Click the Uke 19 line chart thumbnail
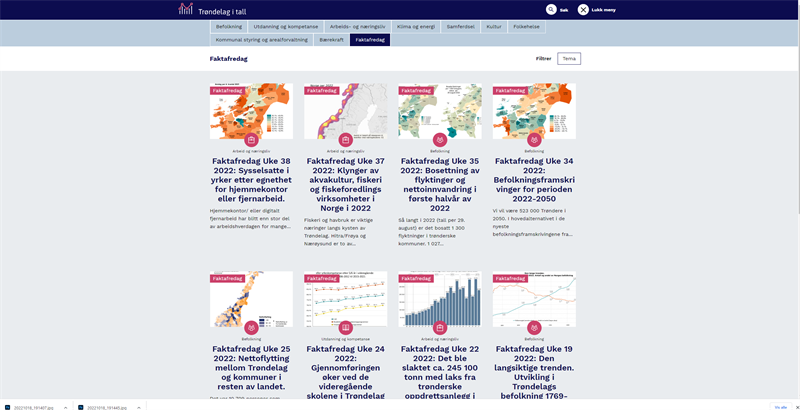Screen dimensions: 800x410 click(x=534, y=298)
